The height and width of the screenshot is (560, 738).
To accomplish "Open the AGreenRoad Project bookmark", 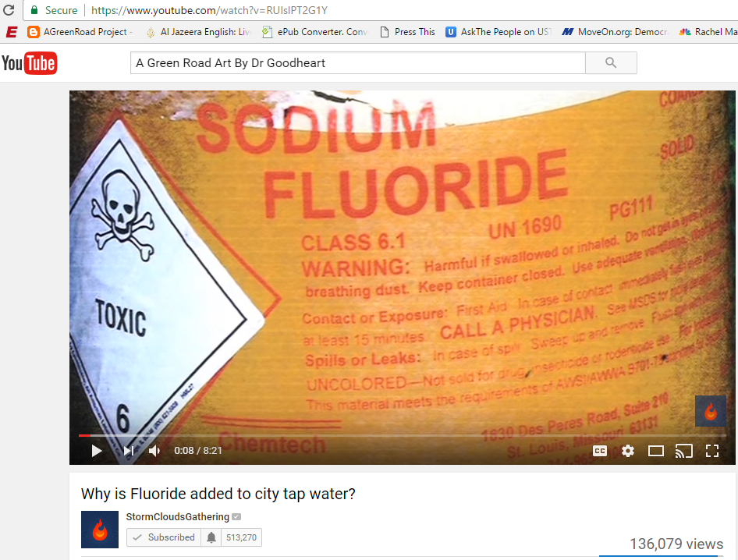I will (80, 32).
